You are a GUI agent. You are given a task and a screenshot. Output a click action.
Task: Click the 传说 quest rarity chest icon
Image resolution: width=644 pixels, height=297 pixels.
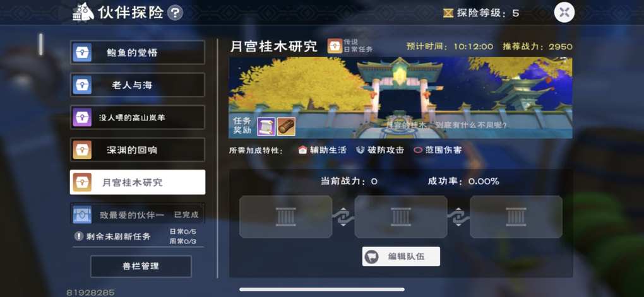tap(335, 46)
